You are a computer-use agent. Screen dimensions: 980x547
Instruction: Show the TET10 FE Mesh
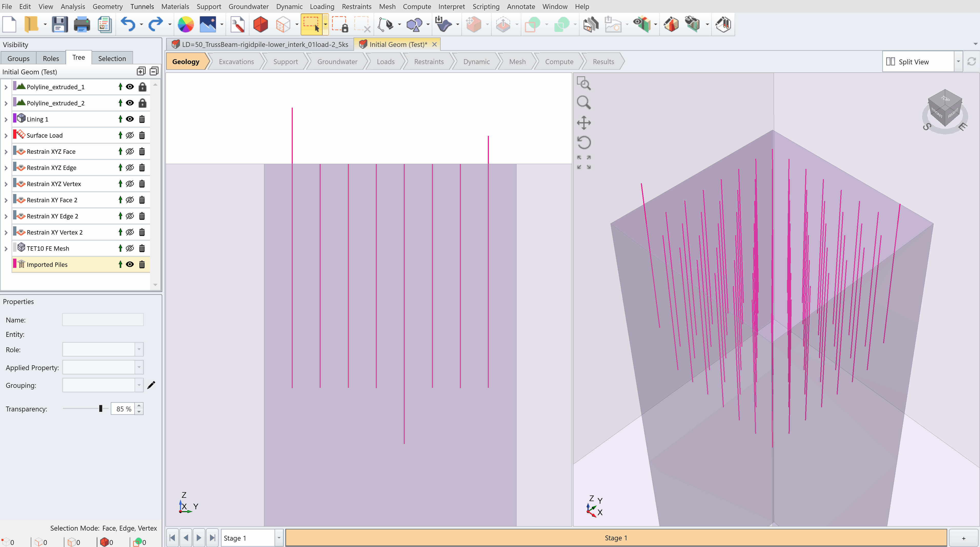pos(130,248)
